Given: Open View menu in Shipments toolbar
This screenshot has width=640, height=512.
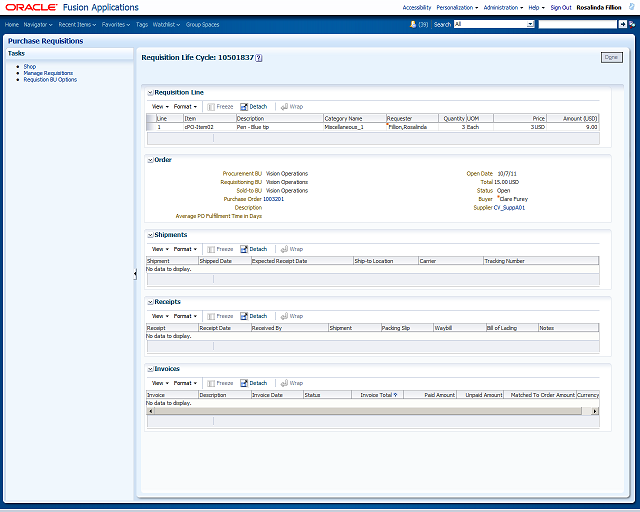Looking at the screenshot, I should (160, 249).
